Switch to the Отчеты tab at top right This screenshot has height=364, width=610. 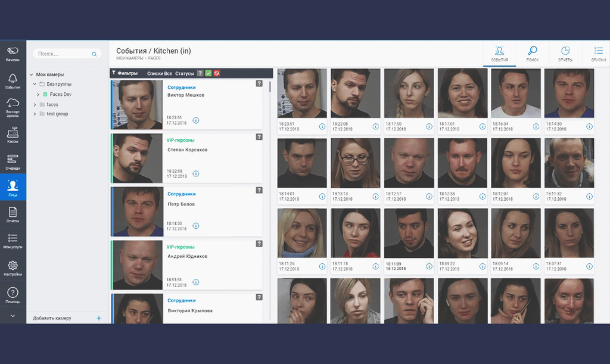565,54
